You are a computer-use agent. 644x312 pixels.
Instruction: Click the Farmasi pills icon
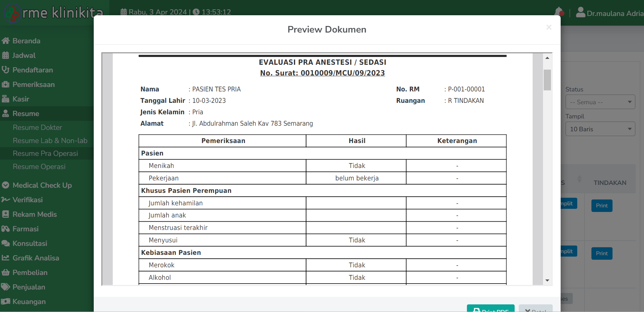(6, 229)
